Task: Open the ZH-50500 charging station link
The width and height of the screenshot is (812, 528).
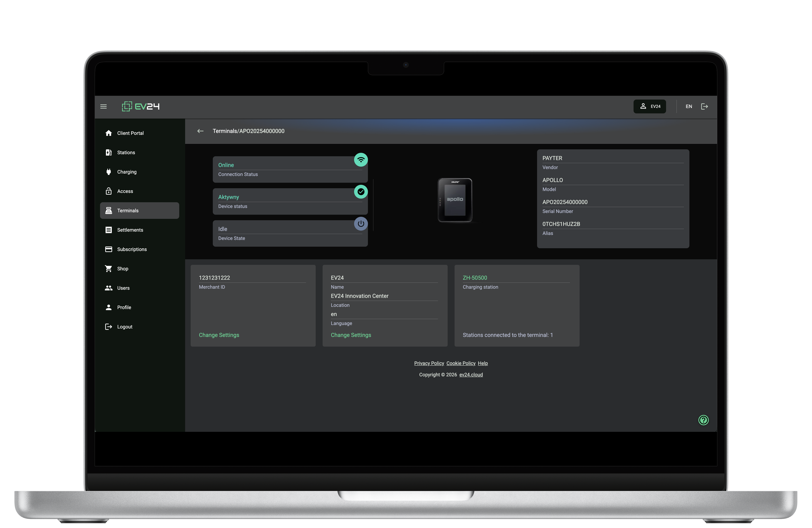Action: (x=475, y=278)
